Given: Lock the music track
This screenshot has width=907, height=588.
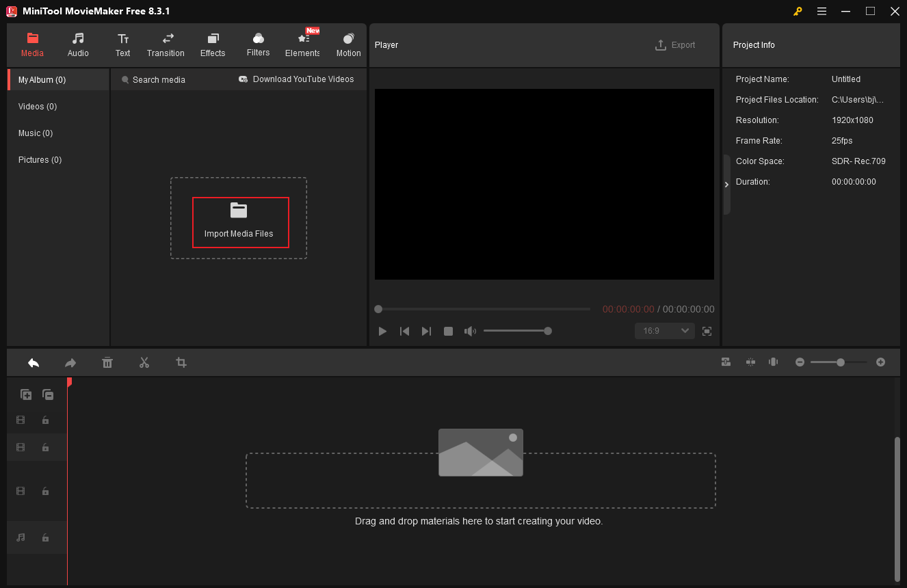Looking at the screenshot, I should point(45,537).
